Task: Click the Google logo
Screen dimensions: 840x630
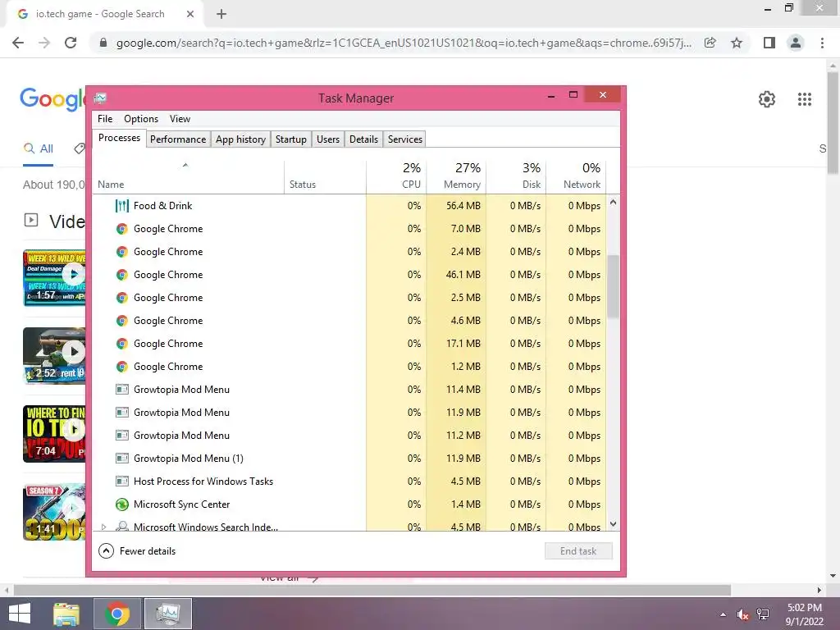Action: point(52,99)
